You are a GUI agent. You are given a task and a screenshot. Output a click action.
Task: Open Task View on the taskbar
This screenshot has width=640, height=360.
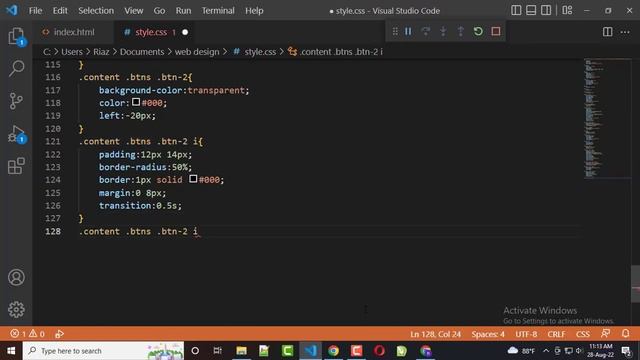click(x=218, y=351)
